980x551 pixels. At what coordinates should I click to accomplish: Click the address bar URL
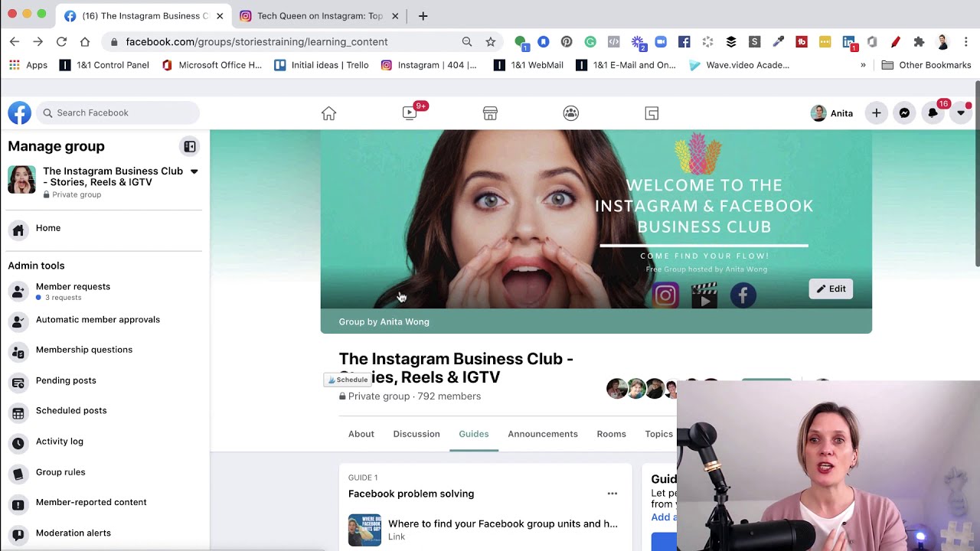pos(256,42)
